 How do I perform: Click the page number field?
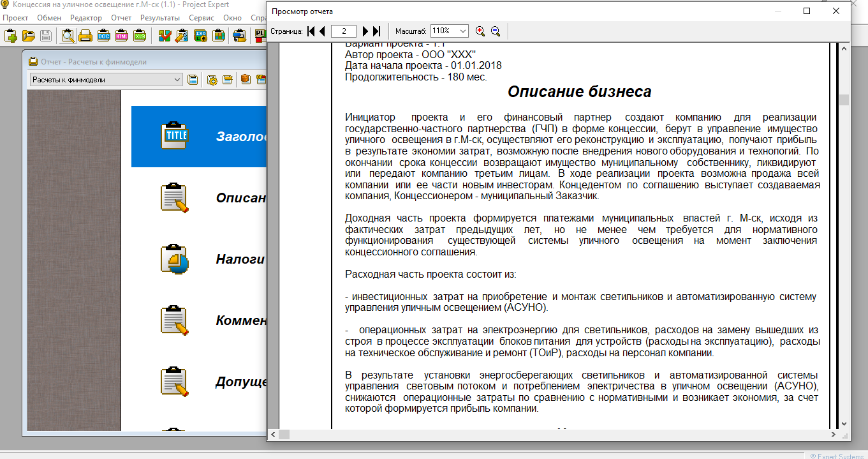coord(344,31)
